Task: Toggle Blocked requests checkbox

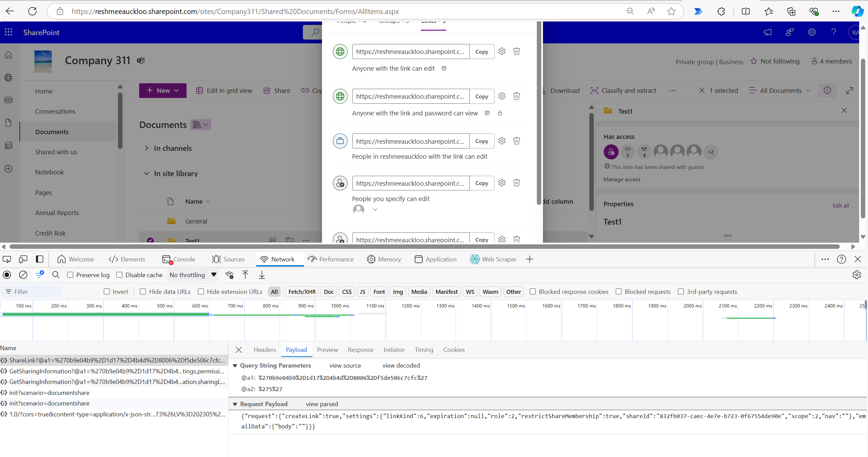Action: 619,292
